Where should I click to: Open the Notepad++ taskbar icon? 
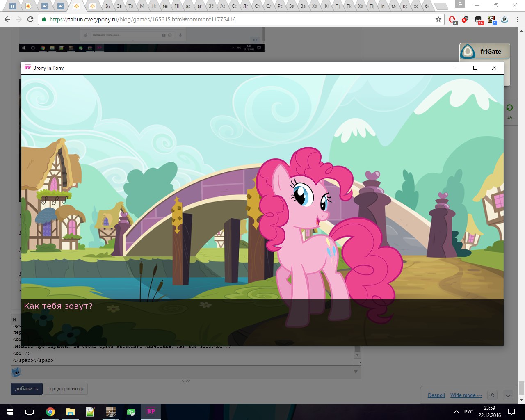90,412
